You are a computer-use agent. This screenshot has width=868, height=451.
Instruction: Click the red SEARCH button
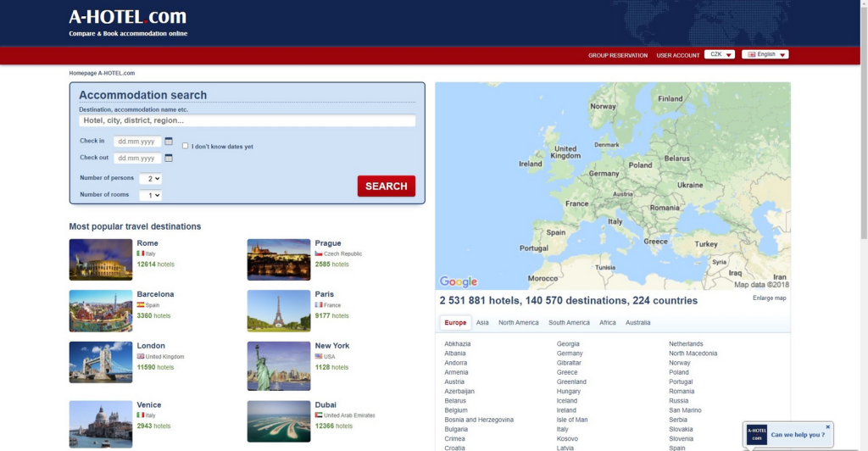[386, 186]
